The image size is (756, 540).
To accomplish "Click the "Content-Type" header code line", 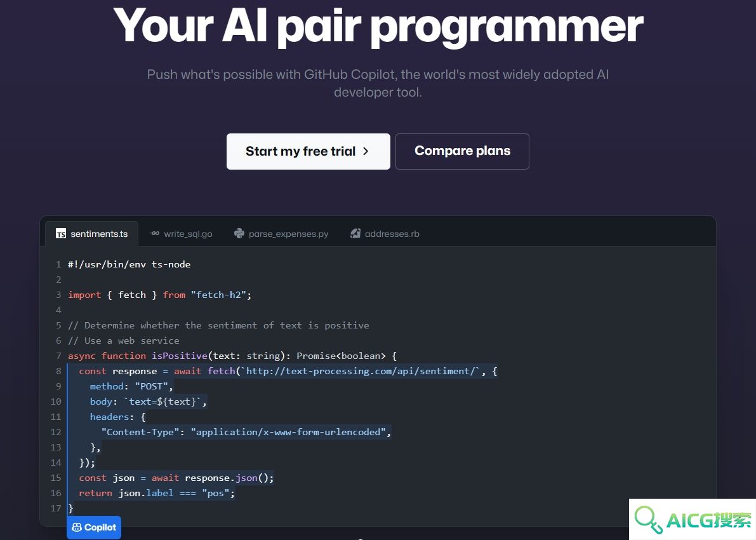I will click(x=246, y=433).
